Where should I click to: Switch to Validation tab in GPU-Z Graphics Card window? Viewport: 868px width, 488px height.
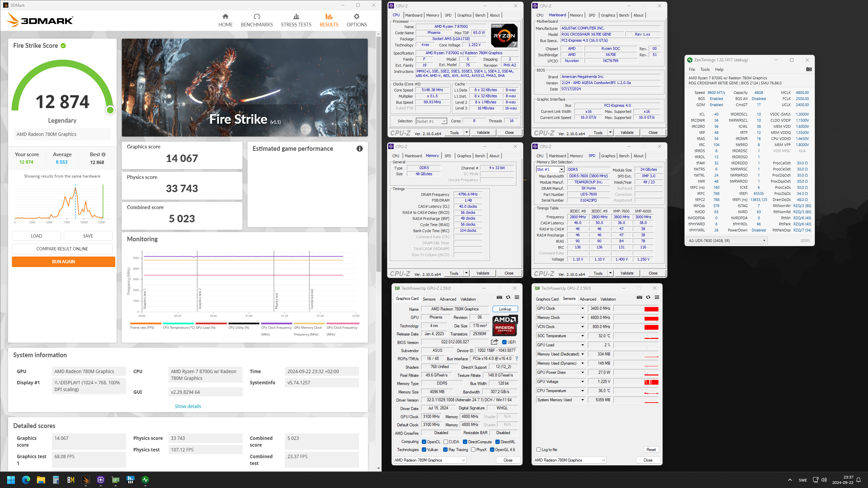[x=468, y=299]
